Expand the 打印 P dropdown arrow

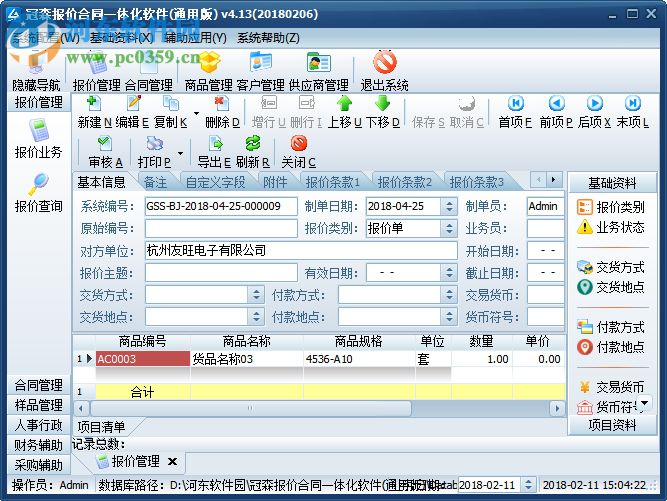[x=180, y=154]
